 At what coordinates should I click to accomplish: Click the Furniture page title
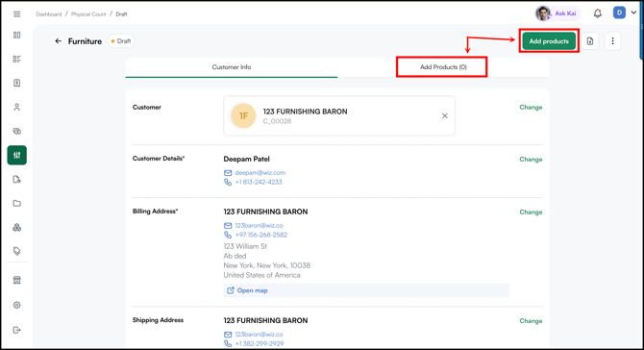[x=85, y=41]
